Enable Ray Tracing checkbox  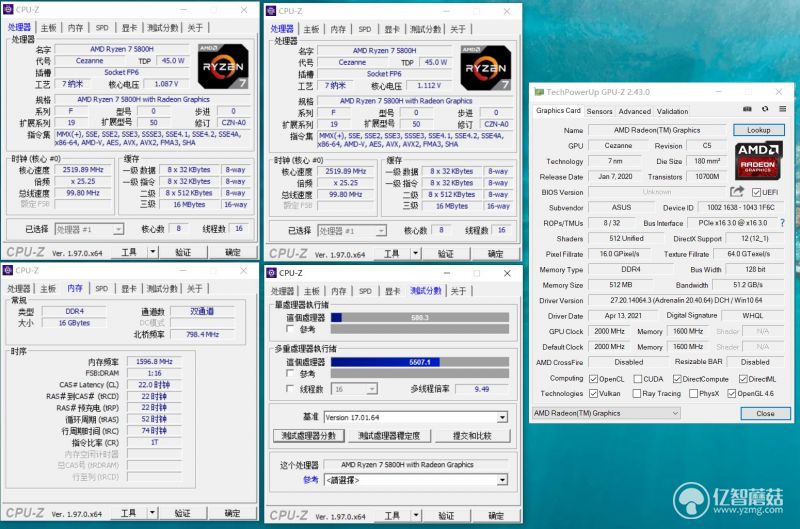tap(636, 393)
